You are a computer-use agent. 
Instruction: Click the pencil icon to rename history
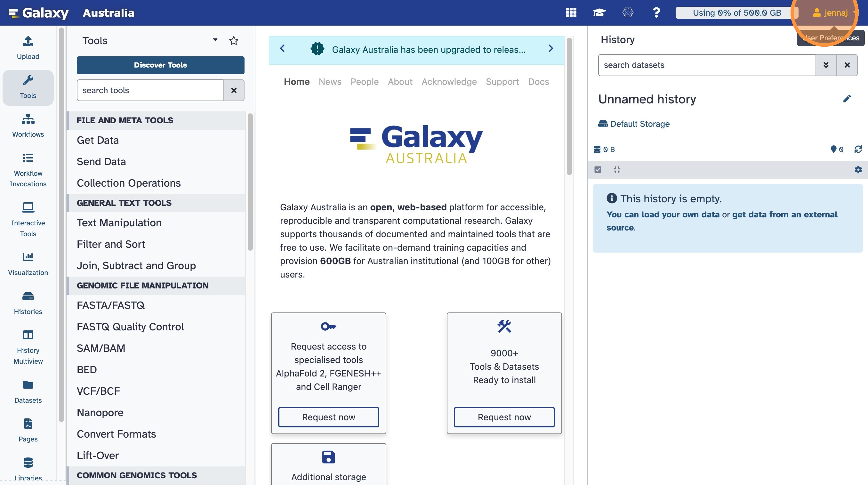click(x=847, y=99)
